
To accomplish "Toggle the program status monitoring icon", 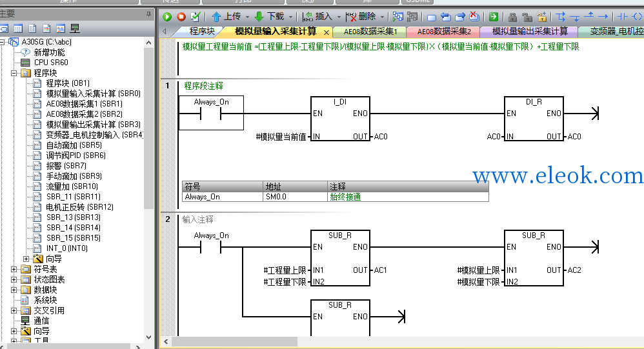I will [397, 17].
